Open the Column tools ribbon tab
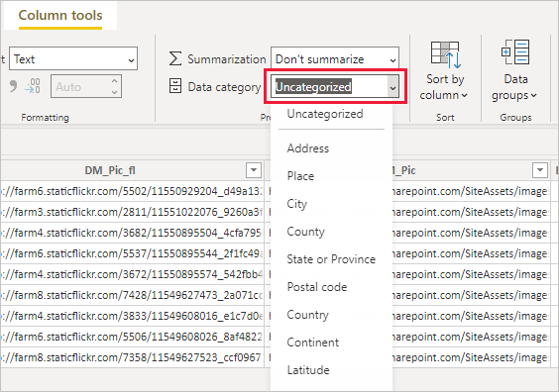 point(60,15)
